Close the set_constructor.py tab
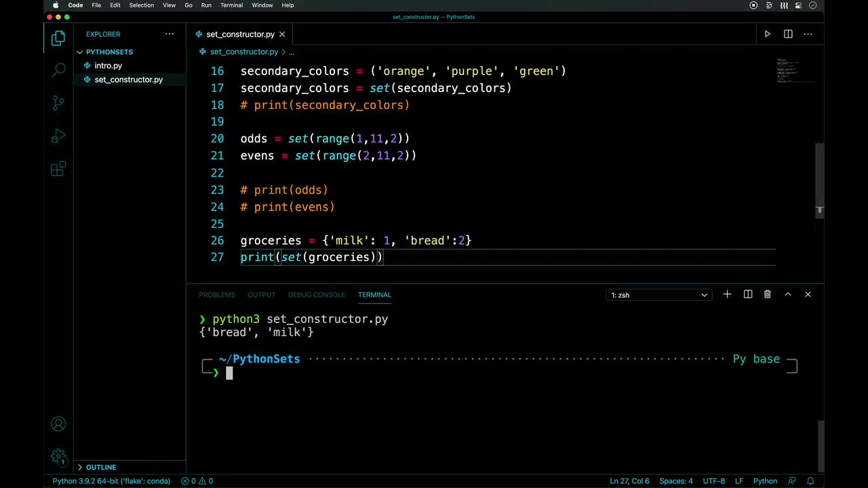Viewport: 868px width, 488px height. pos(282,34)
